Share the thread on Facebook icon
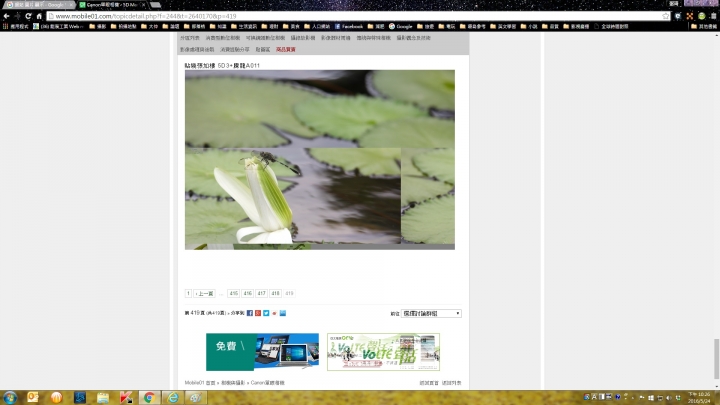The height and width of the screenshot is (405, 720). (x=250, y=313)
